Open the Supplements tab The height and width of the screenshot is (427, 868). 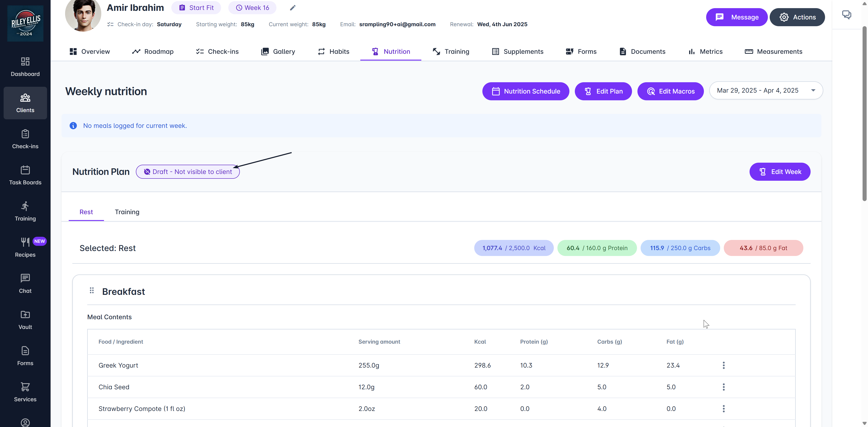[518, 52]
